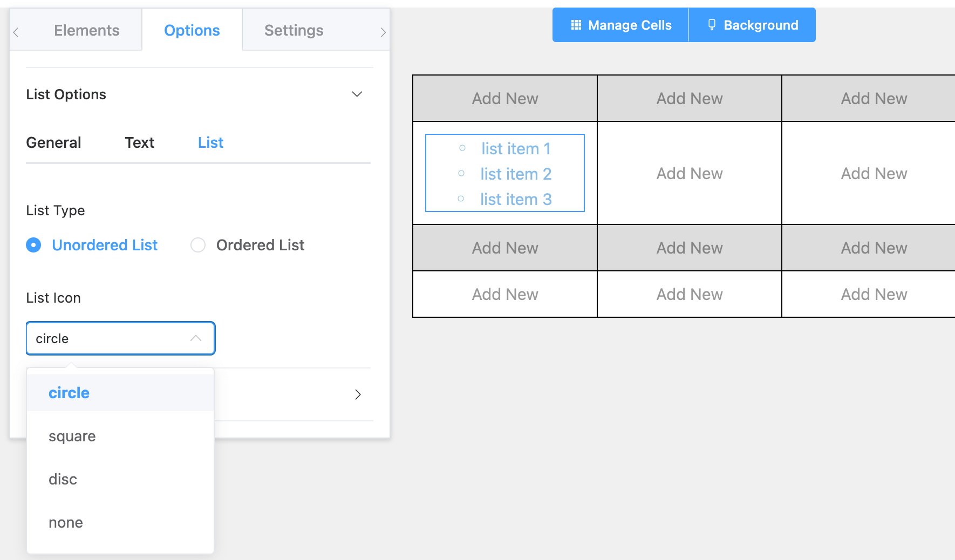Open the Text sub-tab under List Options
955x560 pixels.
pyautogui.click(x=139, y=142)
